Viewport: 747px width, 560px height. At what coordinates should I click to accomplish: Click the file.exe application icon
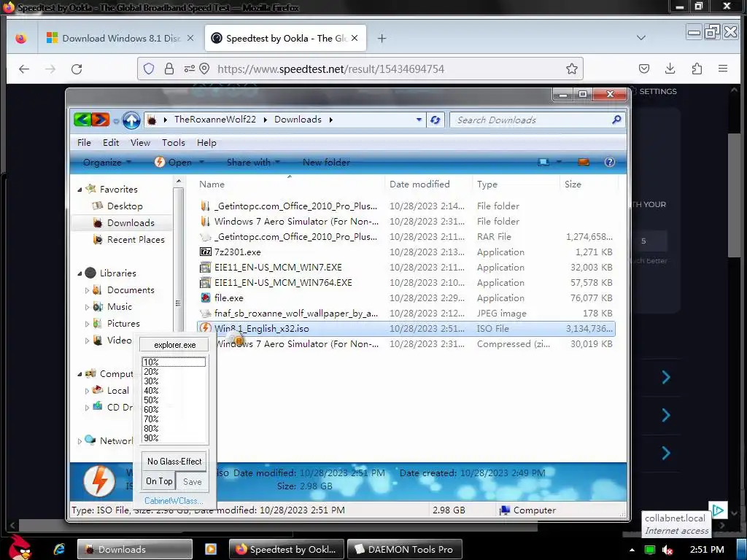click(x=205, y=297)
